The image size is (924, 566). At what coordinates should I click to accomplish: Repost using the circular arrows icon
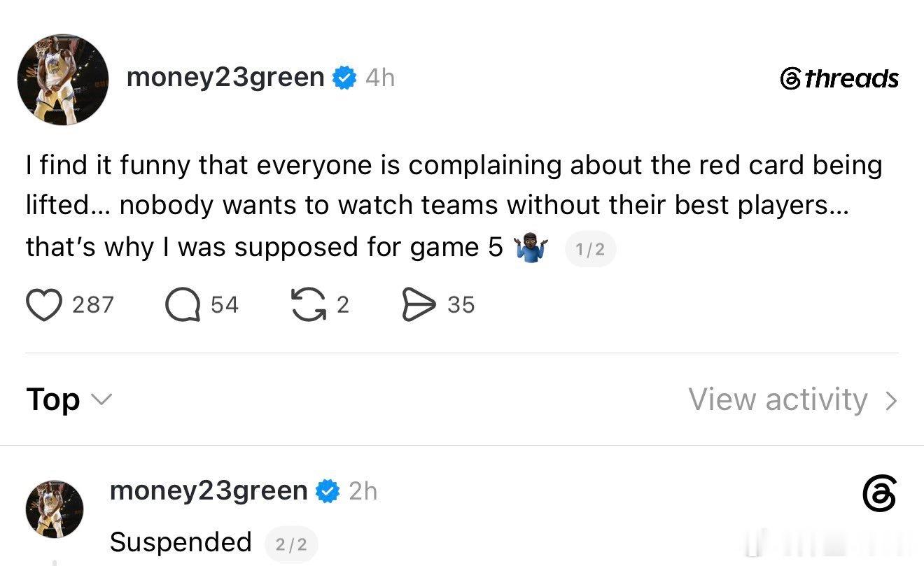pyautogui.click(x=309, y=305)
